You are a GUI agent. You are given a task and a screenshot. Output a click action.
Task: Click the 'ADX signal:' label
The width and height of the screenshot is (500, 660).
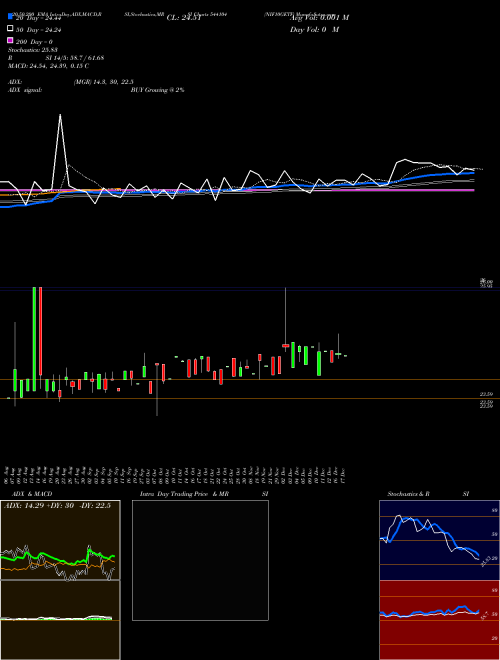[25, 90]
